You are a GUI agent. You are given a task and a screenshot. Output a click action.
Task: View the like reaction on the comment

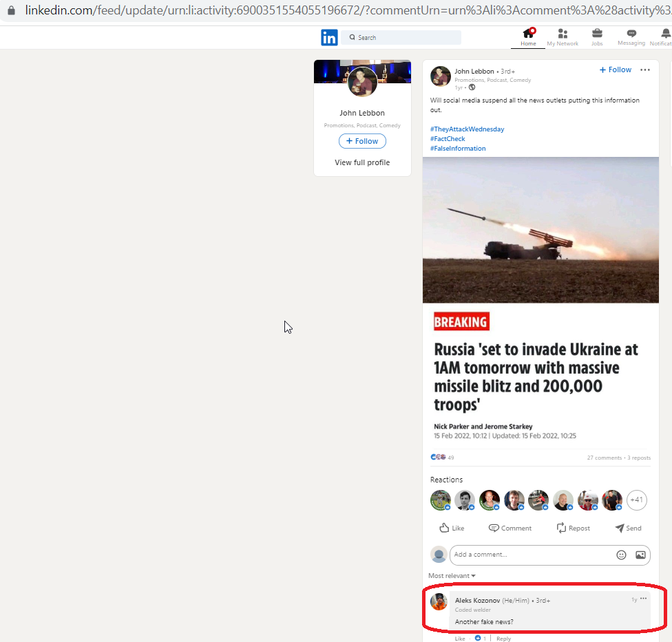click(480, 638)
